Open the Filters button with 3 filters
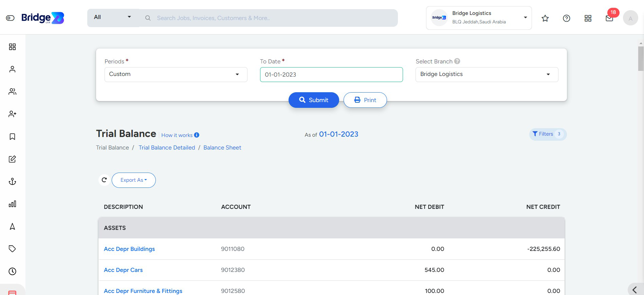 548,134
